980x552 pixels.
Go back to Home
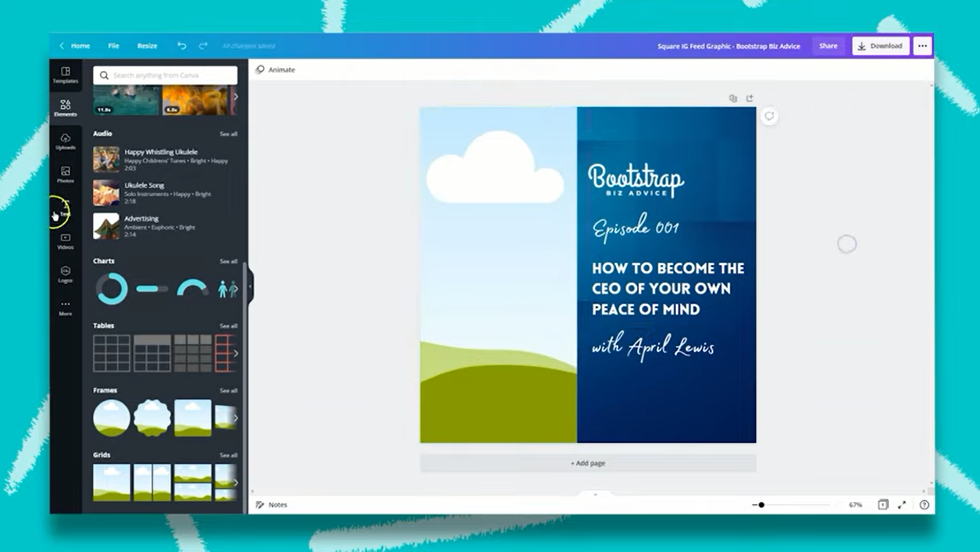point(75,46)
